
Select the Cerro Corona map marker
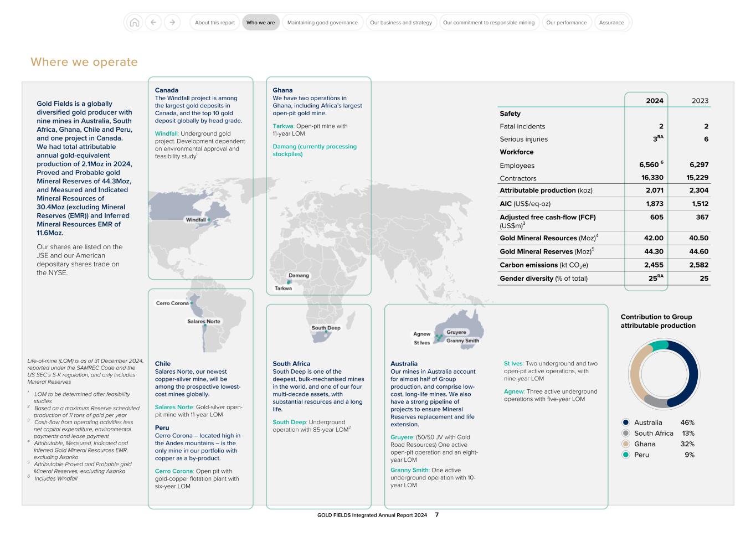(192, 303)
